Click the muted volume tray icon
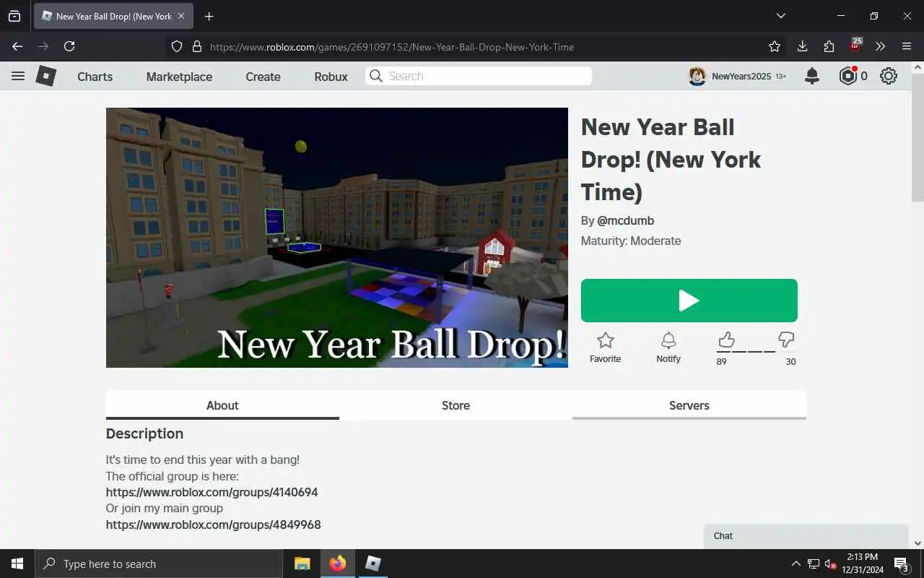924x578 pixels. (831, 564)
